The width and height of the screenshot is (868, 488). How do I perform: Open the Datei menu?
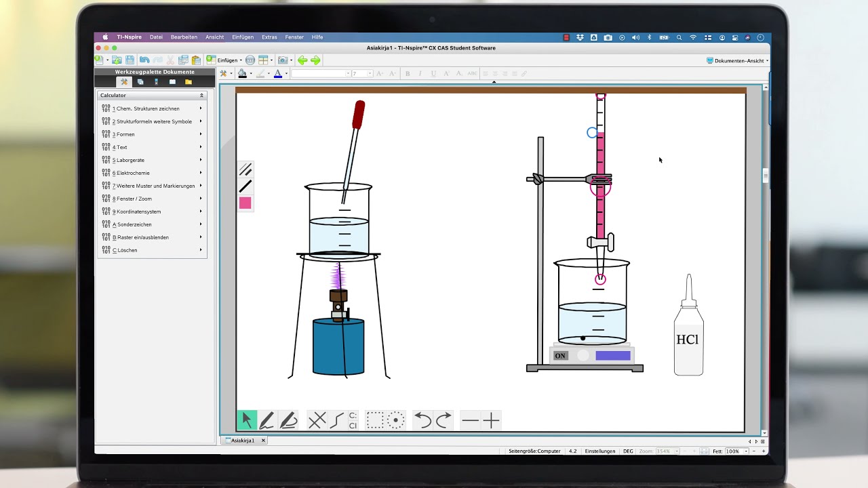tap(156, 37)
